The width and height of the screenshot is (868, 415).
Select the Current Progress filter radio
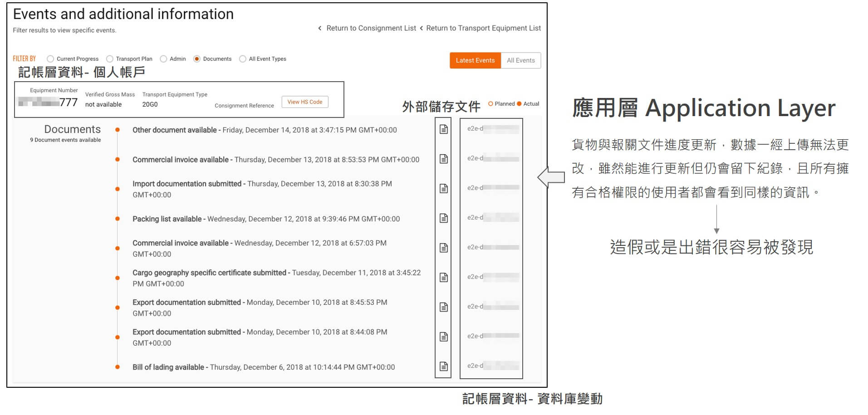pos(50,59)
